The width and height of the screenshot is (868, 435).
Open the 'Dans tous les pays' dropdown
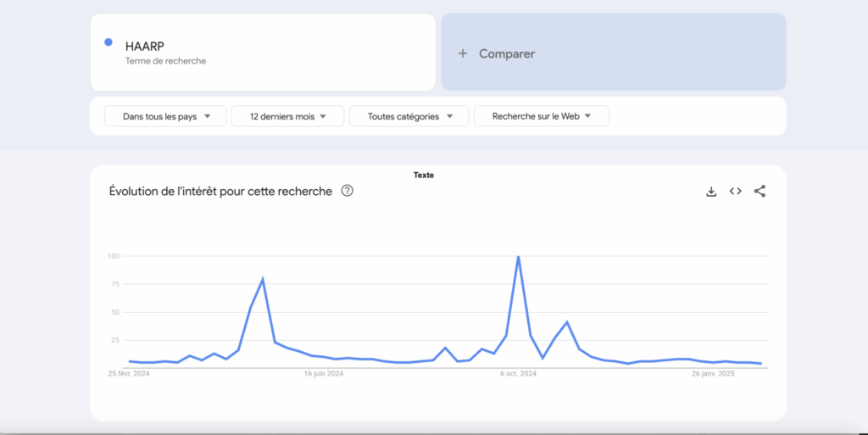point(165,116)
